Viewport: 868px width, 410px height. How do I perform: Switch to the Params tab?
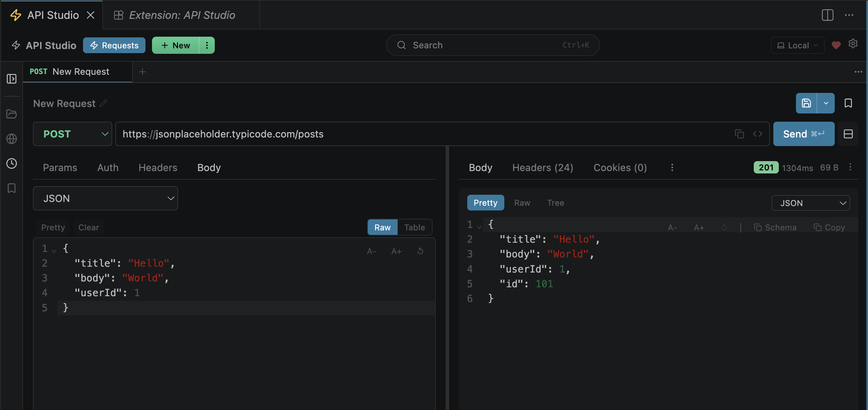pyautogui.click(x=60, y=168)
